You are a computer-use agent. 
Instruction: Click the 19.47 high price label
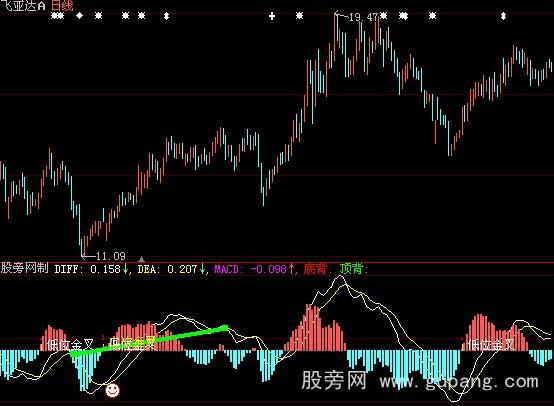363,17
